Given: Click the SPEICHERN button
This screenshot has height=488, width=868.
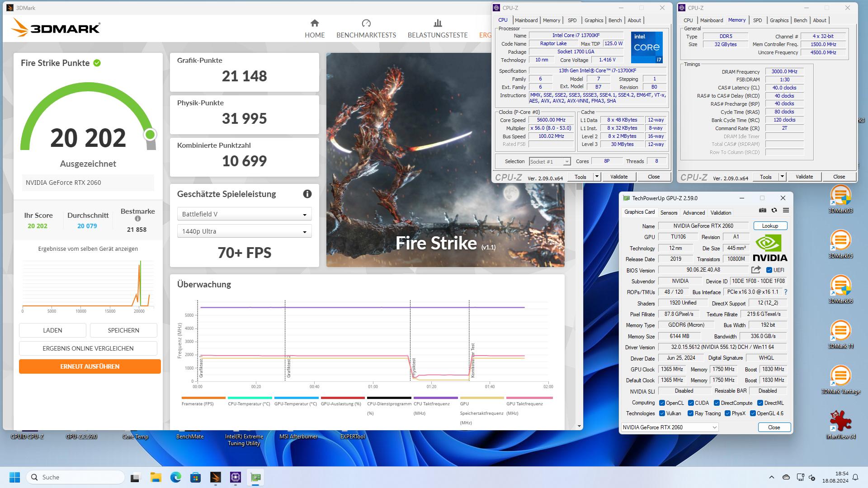Looking at the screenshot, I should point(123,330).
